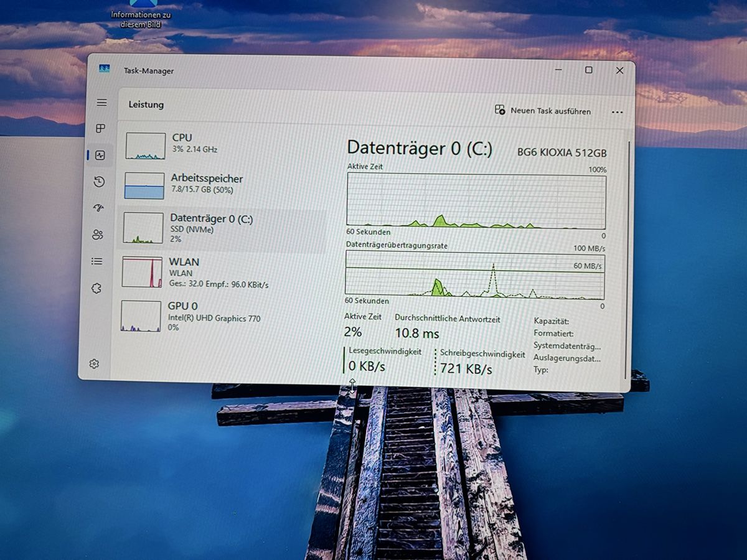This screenshot has height=560, width=747.
Task: Click the Typ label
Action: coord(540,370)
